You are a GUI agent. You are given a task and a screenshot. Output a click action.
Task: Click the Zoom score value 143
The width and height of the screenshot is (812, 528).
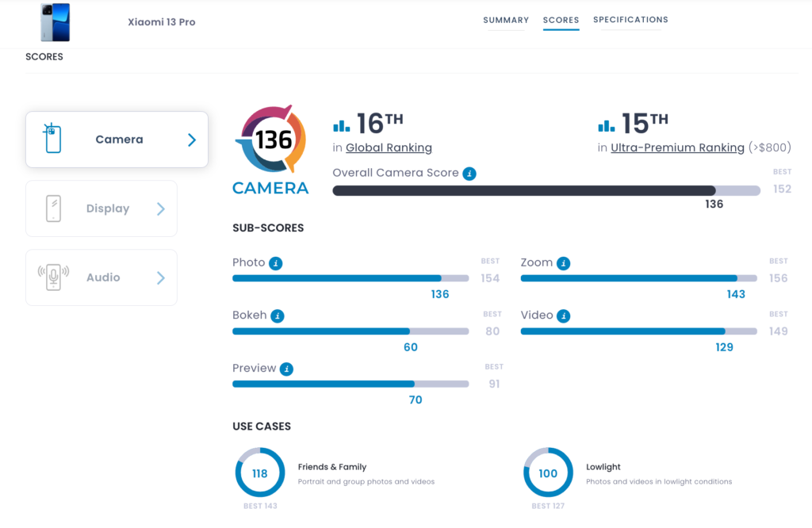(736, 295)
